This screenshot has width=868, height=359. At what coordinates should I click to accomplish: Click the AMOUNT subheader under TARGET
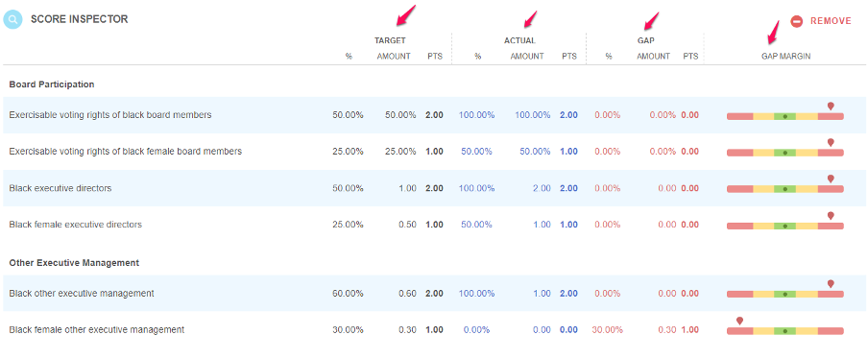pyautogui.click(x=394, y=57)
